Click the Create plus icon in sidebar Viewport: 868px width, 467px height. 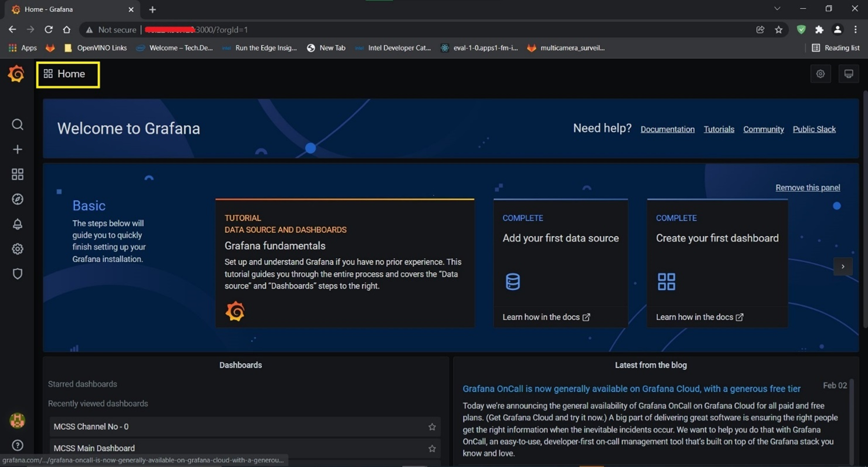[18, 150]
